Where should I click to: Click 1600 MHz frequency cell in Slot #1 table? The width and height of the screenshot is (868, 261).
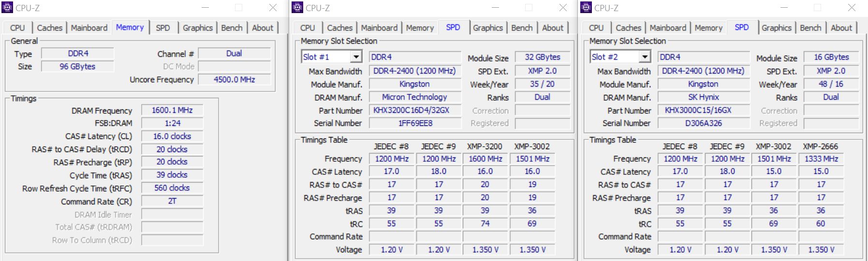coord(485,159)
